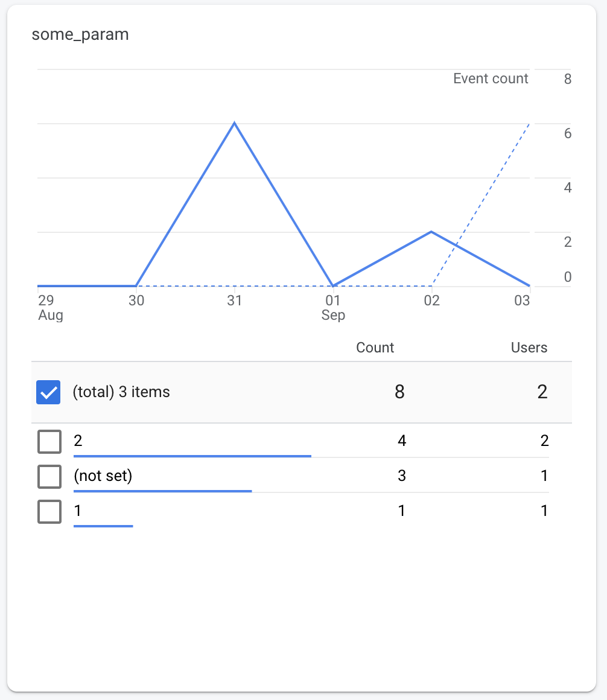607x700 pixels.
Task: Select the dashed line endpoint at Sep 03
Action: point(529,123)
